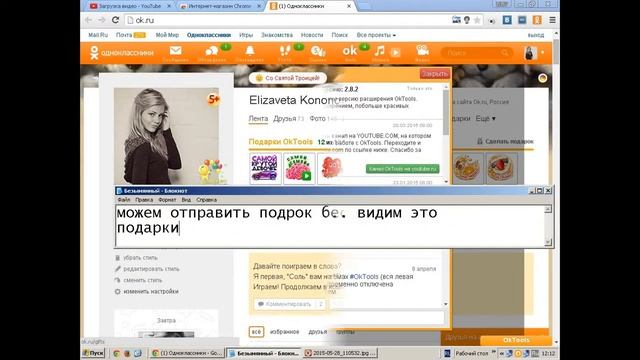Screen dimensions: 640x360
Task: Expand the profile avatar dropdown arrow
Action: click(542, 52)
